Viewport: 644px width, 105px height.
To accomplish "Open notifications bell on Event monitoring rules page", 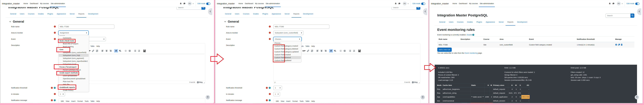I will pyautogui.click(x=610, y=4).
